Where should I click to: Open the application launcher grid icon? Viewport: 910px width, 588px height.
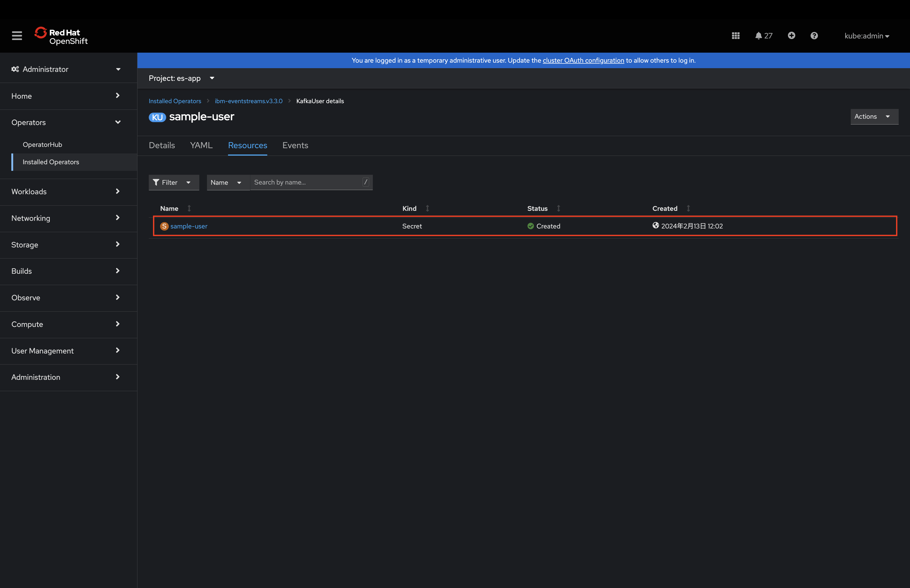tap(735, 36)
